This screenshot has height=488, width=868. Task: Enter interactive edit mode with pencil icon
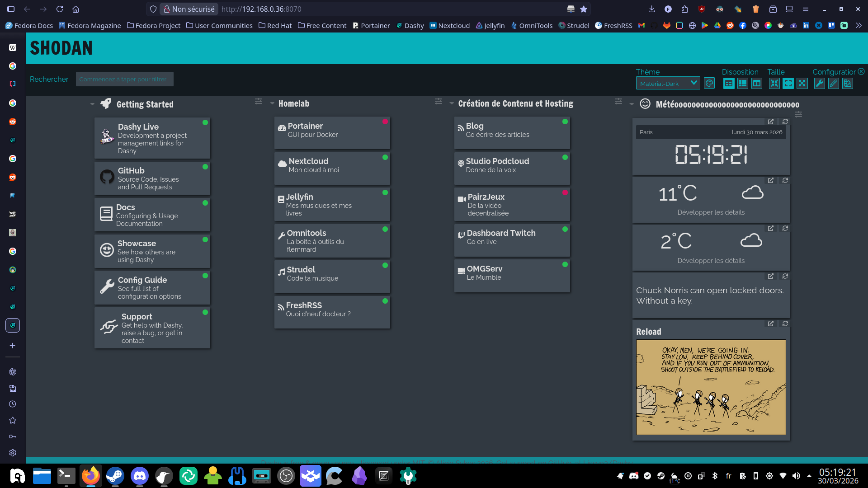click(834, 84)
